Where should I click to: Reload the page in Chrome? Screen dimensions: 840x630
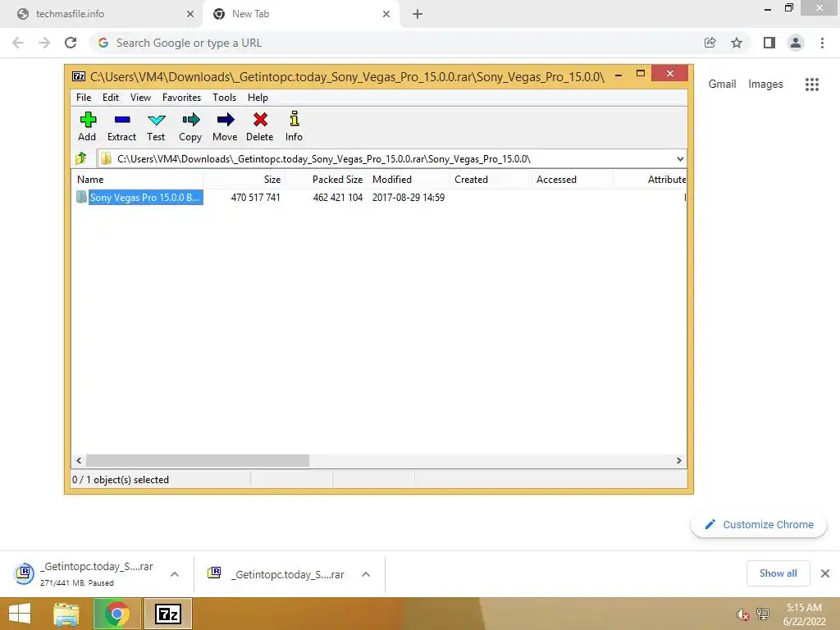(x=71, y=43)
